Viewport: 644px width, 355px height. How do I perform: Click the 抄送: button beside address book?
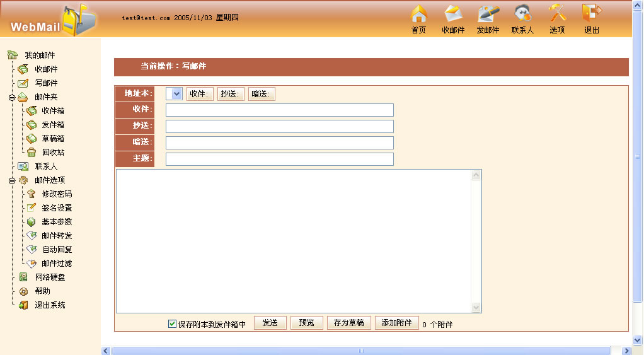point(231,94)
